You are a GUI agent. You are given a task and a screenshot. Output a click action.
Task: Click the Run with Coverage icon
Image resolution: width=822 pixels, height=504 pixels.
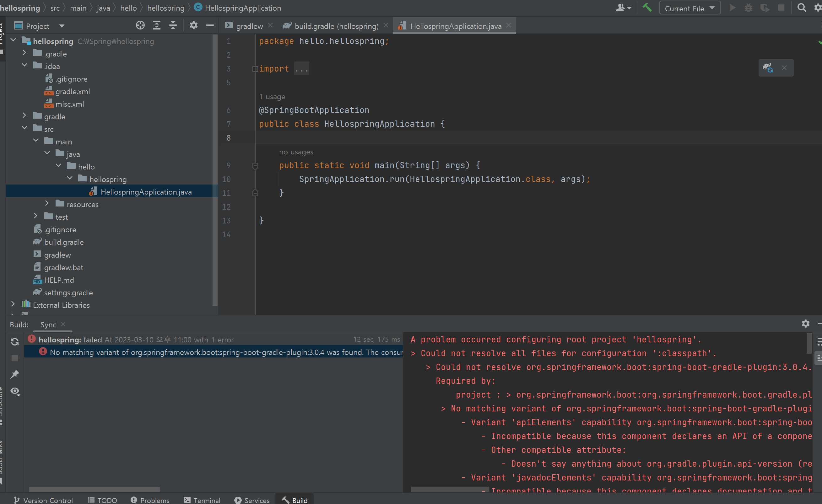click(x=765, y=8)
